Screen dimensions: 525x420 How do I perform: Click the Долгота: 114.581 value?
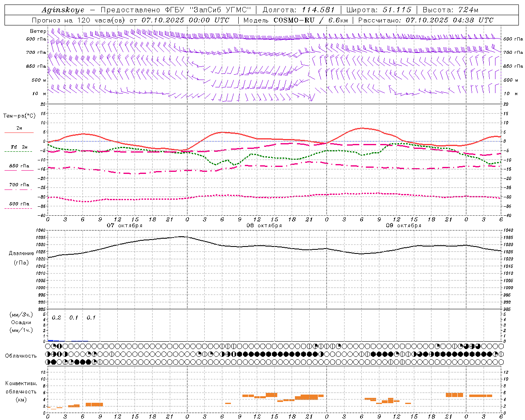click(x=299, y=10)
